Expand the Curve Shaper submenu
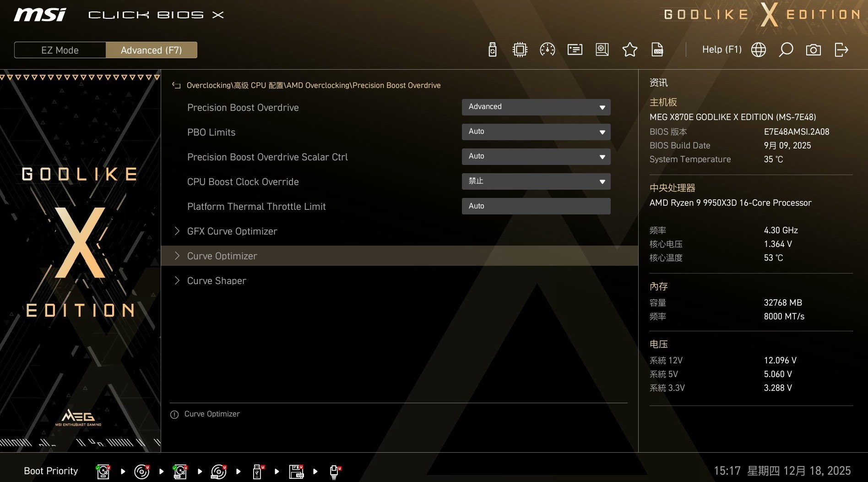This screenshot has width=868, height=482. pyautogui.click(x=216, y=281)
